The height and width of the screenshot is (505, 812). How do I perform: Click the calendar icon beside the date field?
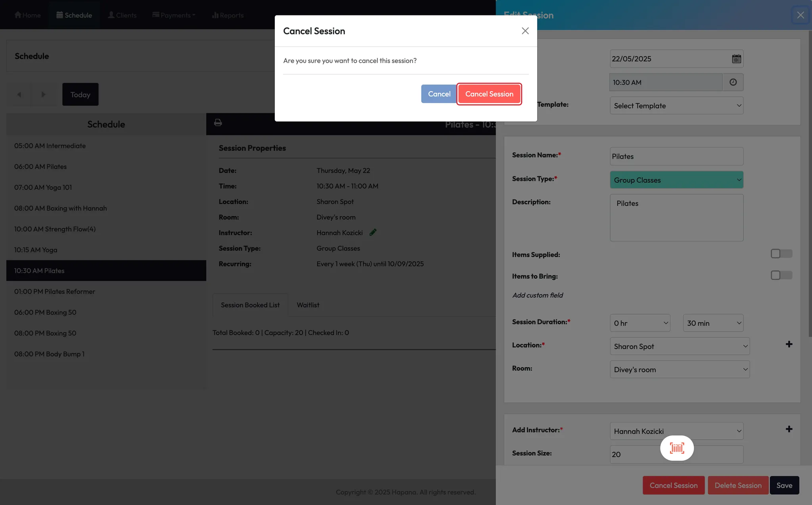coord(736,59)
